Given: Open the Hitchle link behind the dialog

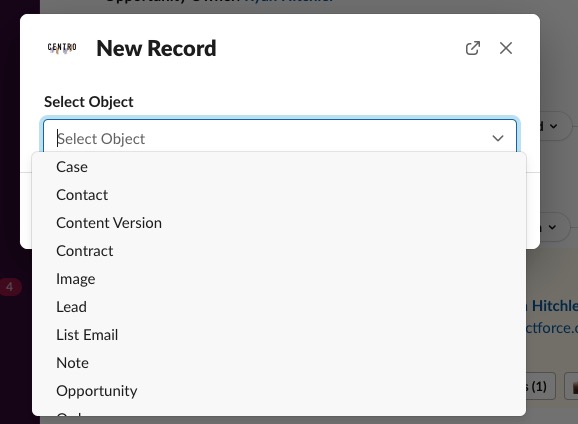Looking at the screenshot, I should (552, 306).
